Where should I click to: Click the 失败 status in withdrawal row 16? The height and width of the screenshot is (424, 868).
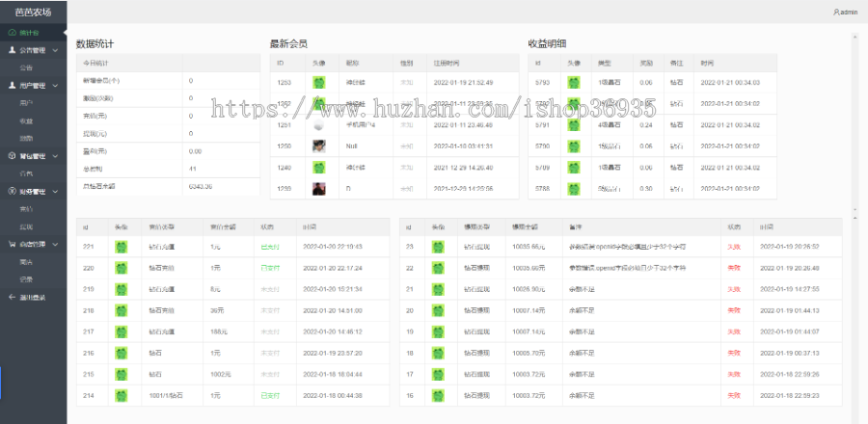pos(734,396)
